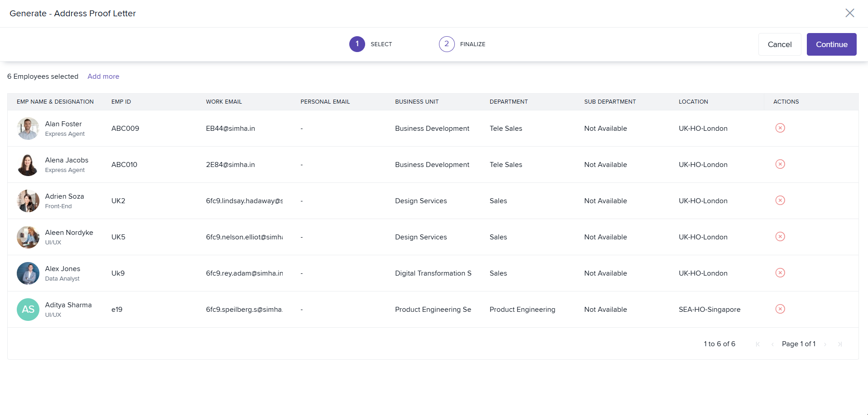Click the BUSINESS UNIT column header
The height and width of the screenshot is (415, 868).
(x=417, y=102)
